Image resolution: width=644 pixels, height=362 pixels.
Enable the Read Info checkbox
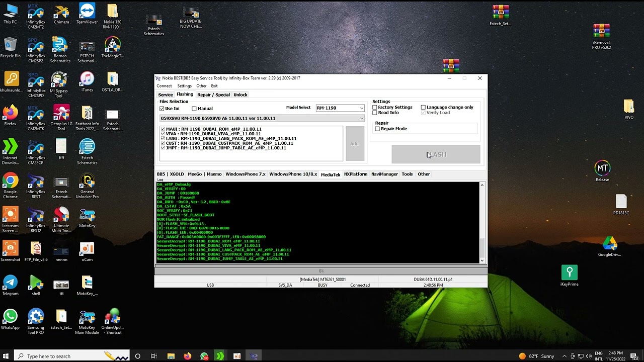375,113
